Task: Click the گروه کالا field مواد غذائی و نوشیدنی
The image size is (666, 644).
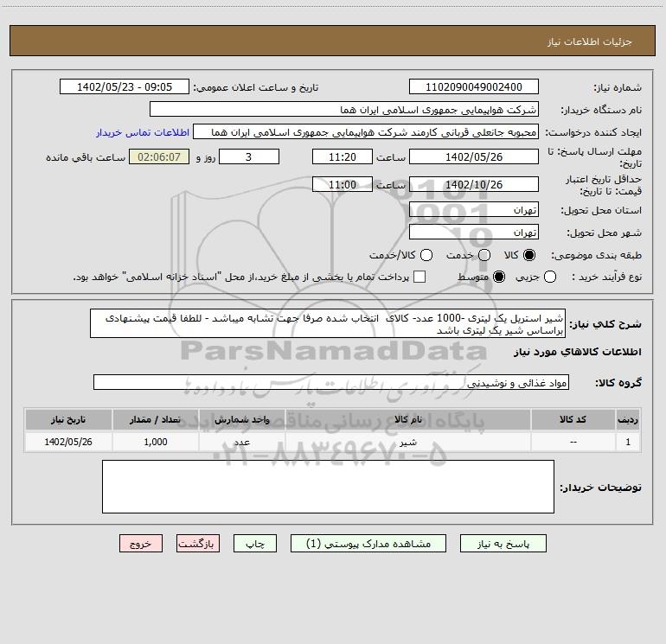Action: point(331,382)
